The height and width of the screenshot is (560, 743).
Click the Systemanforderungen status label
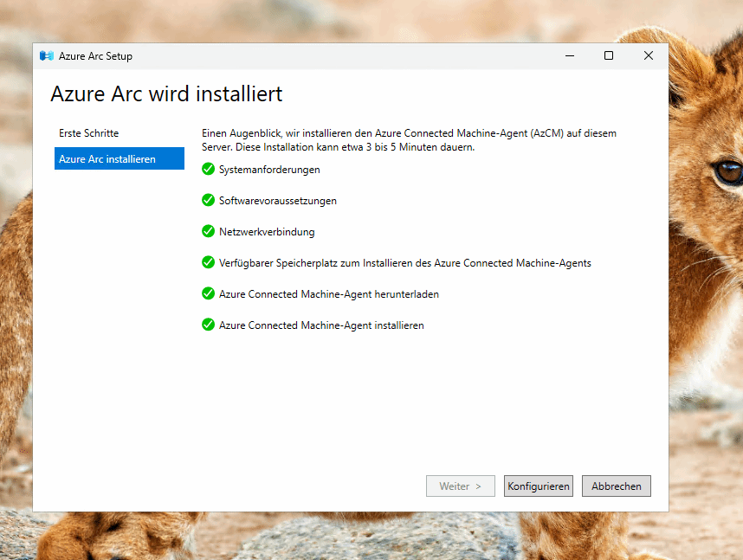(x=269, y=170)
